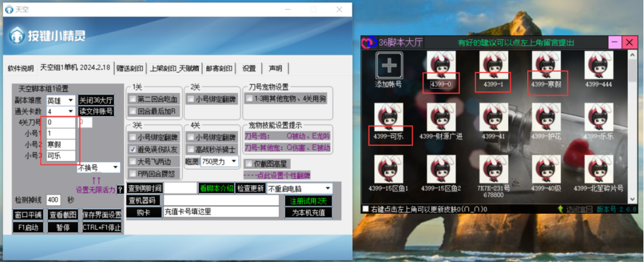The image size is (644, 262).
Task: Open the 设置 tab
Action: [249, 69]
